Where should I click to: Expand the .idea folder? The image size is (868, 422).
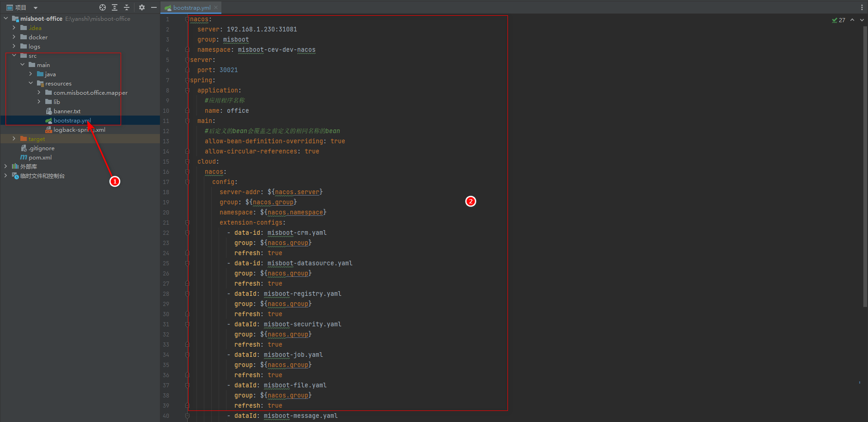click(x=14, y=28)
